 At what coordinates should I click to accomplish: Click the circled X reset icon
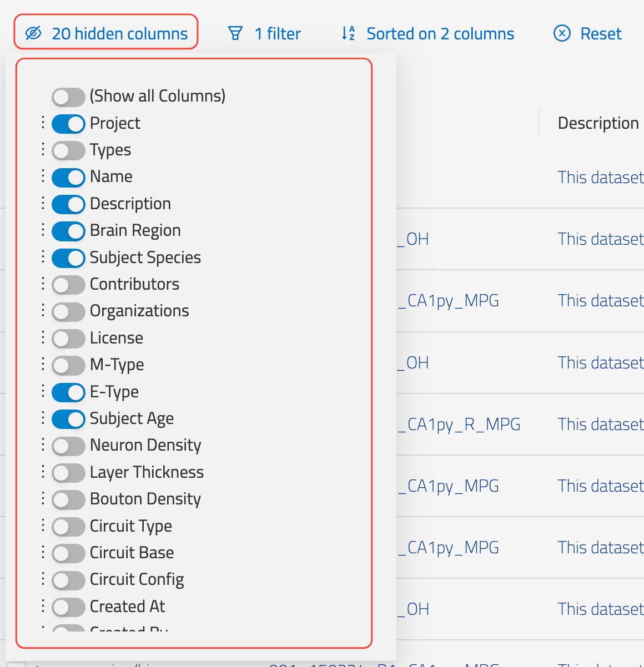pyautogui.click(x=562, y=33)
